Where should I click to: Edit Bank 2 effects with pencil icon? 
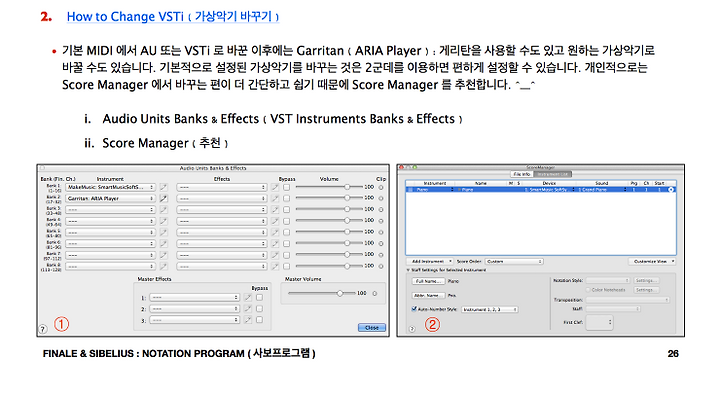[x=275, y=198]
